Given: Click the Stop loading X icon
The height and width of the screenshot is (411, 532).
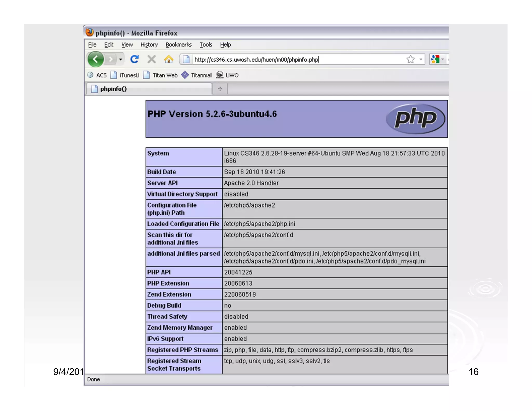Looking at the screenshot, I should coord(151,59).
